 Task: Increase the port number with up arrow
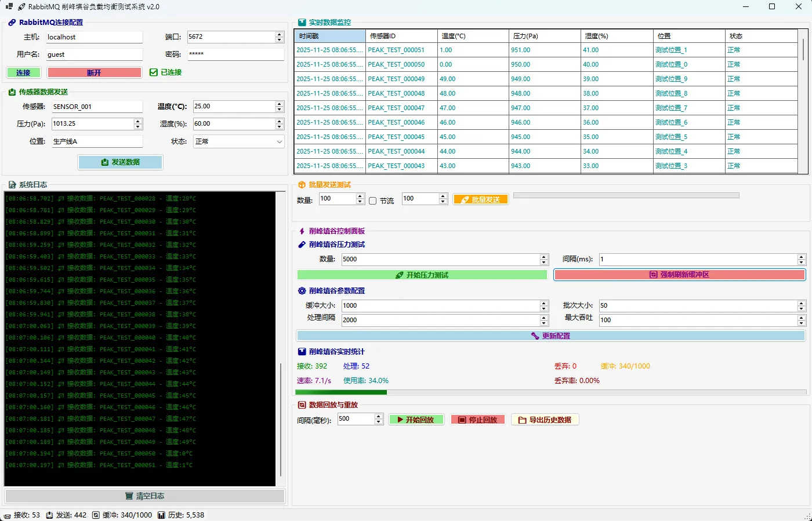coord(280,34)
